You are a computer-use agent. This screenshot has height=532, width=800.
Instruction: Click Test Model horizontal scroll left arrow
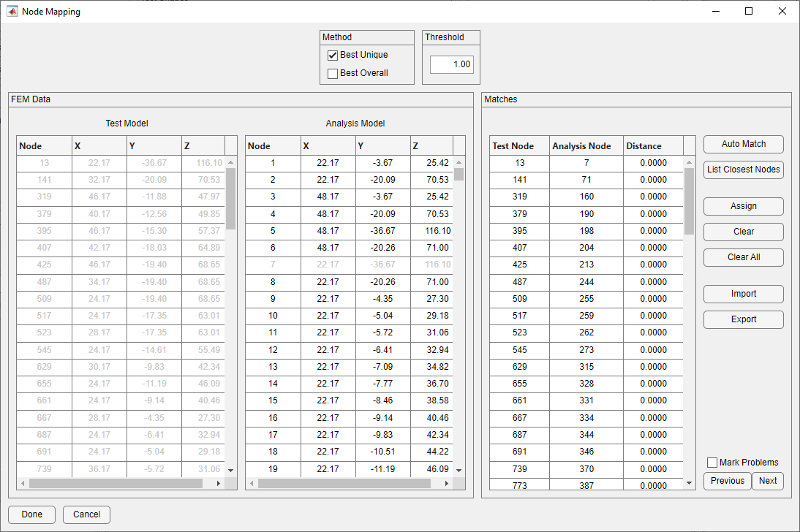(x=23, y=483)
